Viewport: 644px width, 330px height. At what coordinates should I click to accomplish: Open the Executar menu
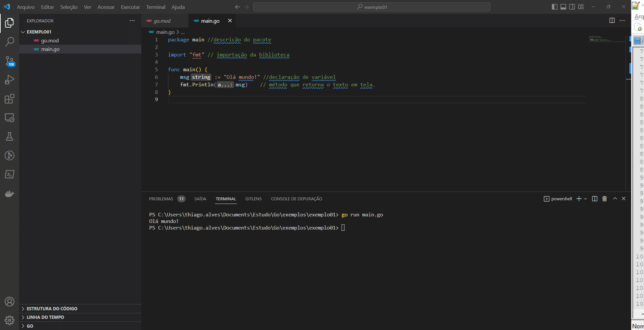[130, 7]
